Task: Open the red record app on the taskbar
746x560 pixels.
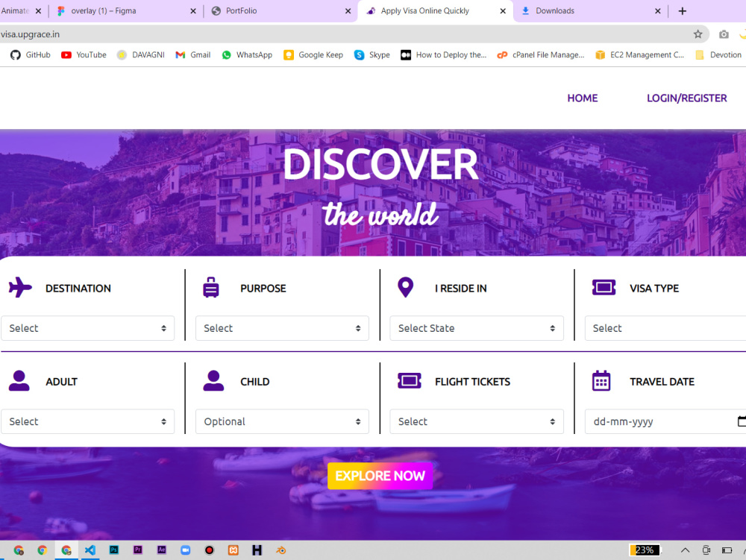Action: point(210,550)
